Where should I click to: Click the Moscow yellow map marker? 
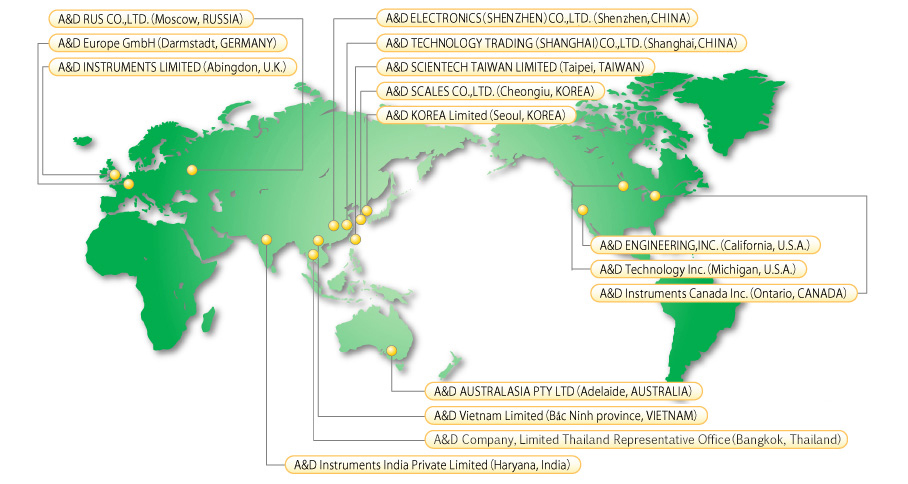[192, 170]
